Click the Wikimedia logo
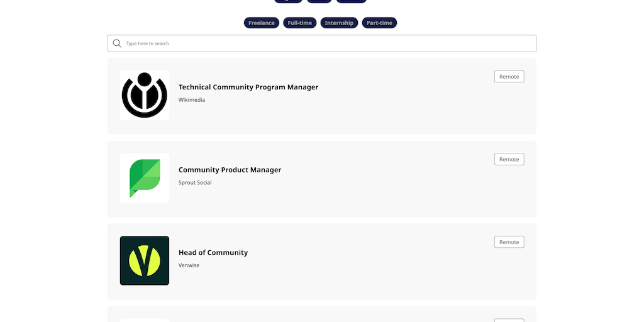This screenshot has height=322, width=644. [x=145, y=96]
